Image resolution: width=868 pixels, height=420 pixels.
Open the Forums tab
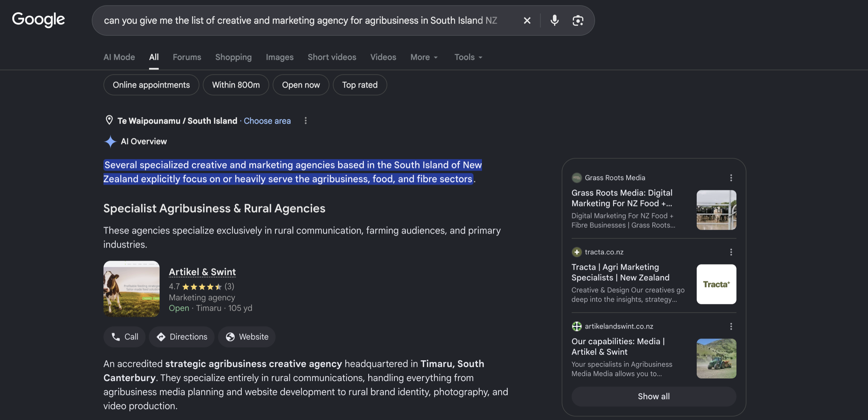point(187,57)
